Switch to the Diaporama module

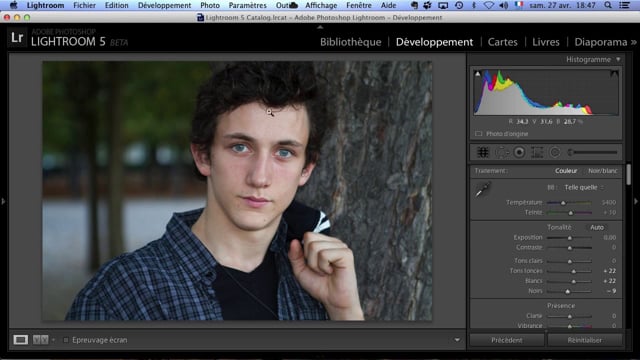[x=601, y=42]
